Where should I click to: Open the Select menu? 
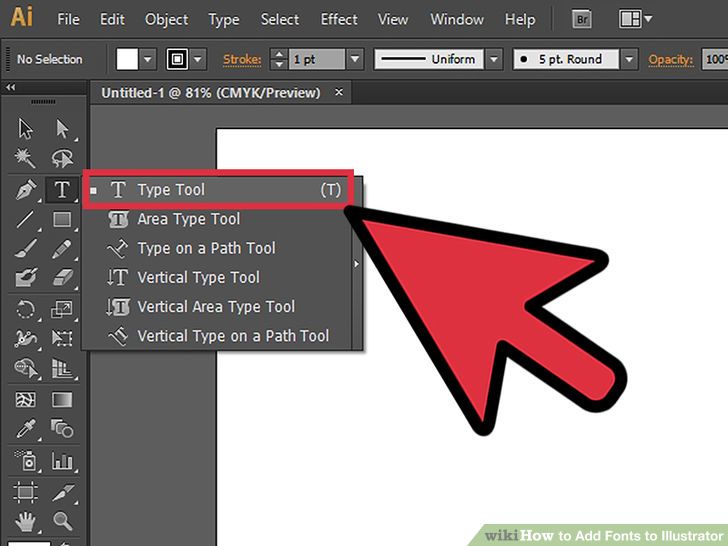(x=280, y=20)
